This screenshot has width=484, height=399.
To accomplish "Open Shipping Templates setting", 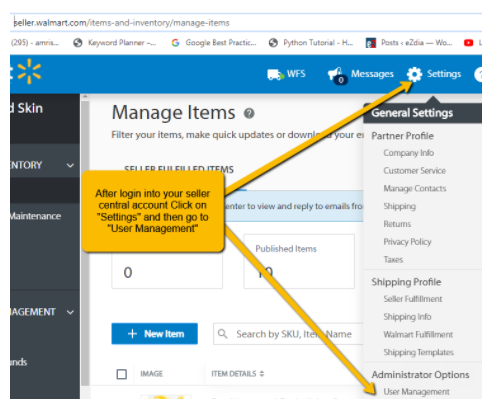I will (418, 352).
